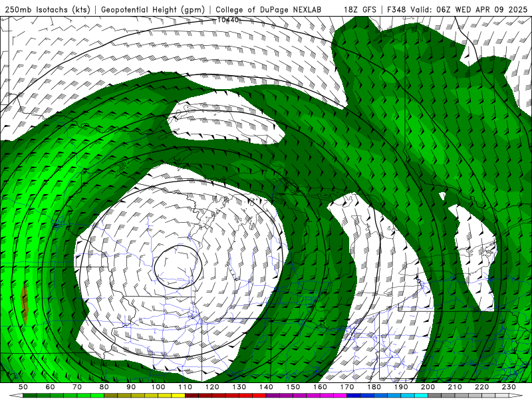The width and height of the screenshot is (532, 399).
Task: Click the "10440" height contour label
Action: pyautogui.click(x=227, y=20)
